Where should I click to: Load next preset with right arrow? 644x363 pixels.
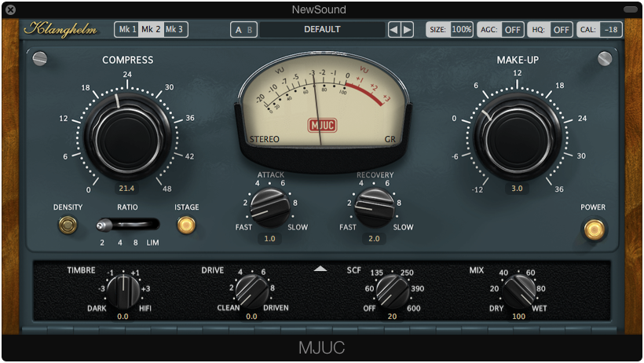pyautogui.click(x=407, y=30)
